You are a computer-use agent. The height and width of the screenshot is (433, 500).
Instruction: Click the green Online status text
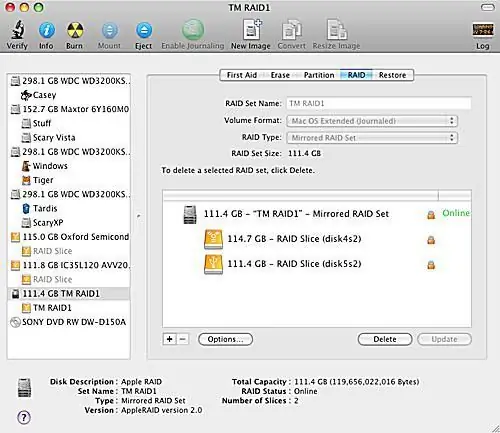456,213
